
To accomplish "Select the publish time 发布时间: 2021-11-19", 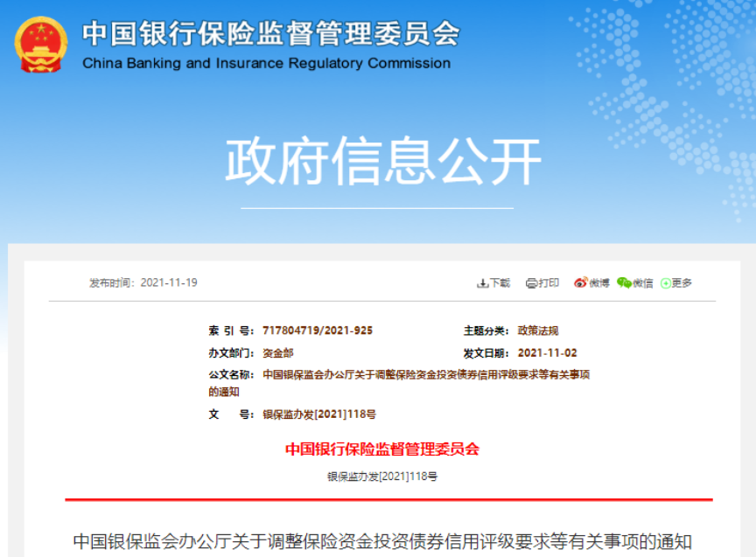I will [x=143, y=282].
